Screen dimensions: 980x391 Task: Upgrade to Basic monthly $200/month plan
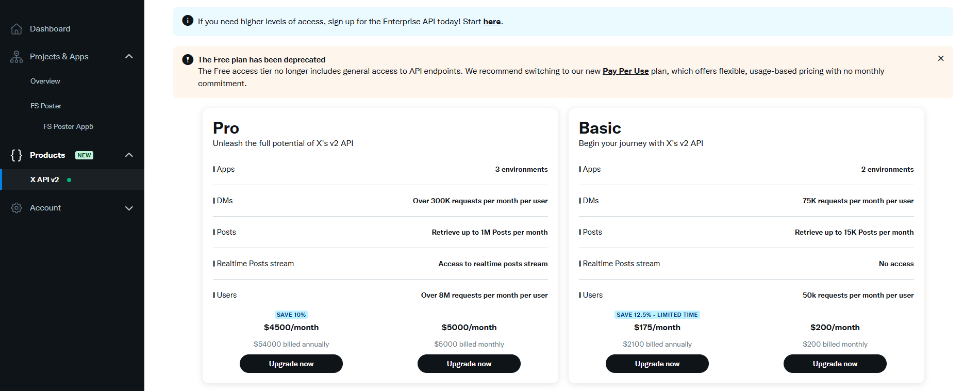[835, 364]
